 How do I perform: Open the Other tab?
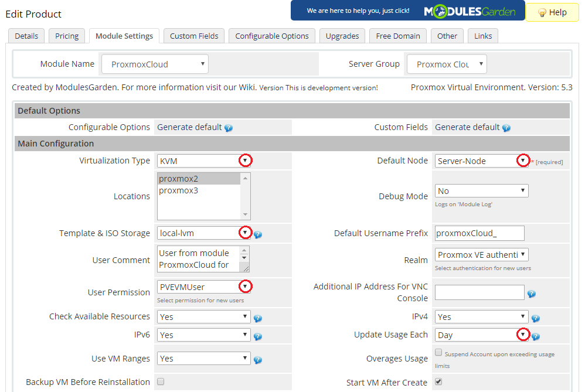(x=447, y=36)
